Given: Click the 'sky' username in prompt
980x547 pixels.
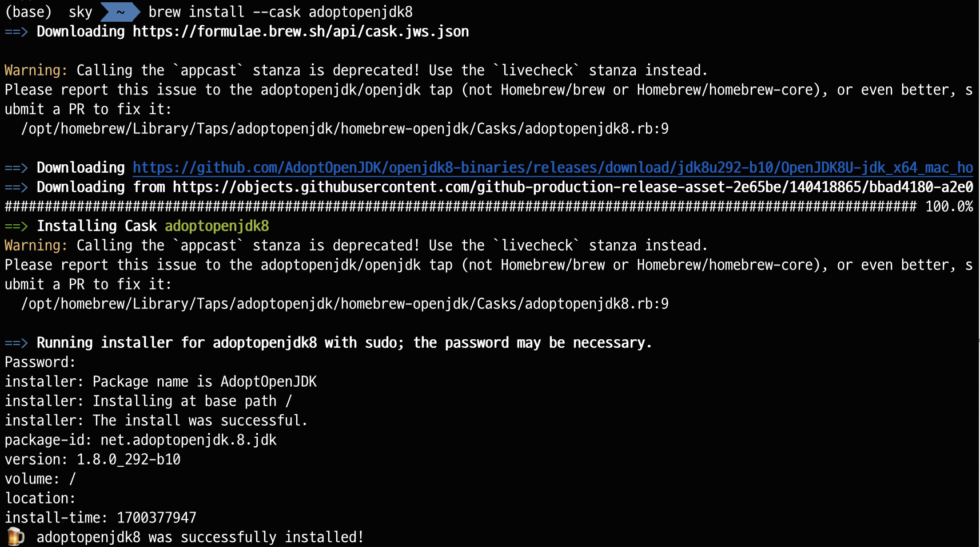Looking at the screenshot, I should coord(81,12).
